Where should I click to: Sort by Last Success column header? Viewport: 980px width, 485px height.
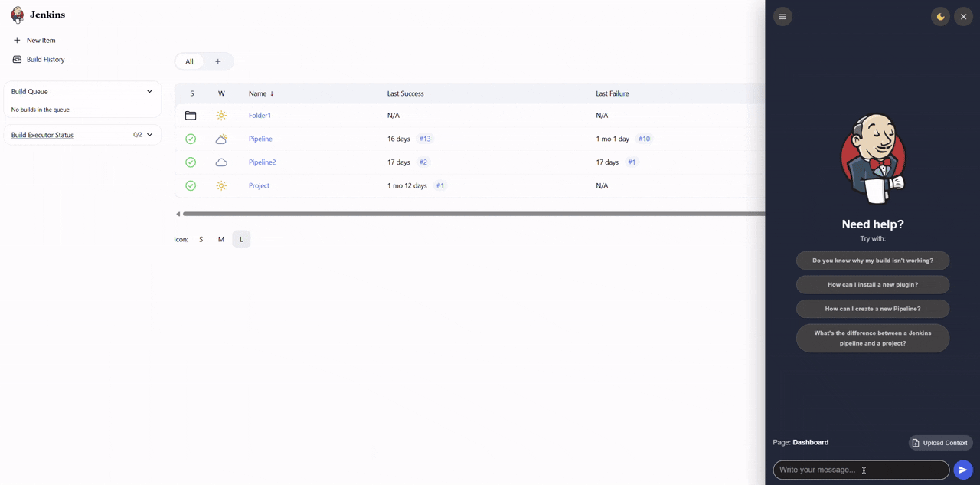[405, 93]
